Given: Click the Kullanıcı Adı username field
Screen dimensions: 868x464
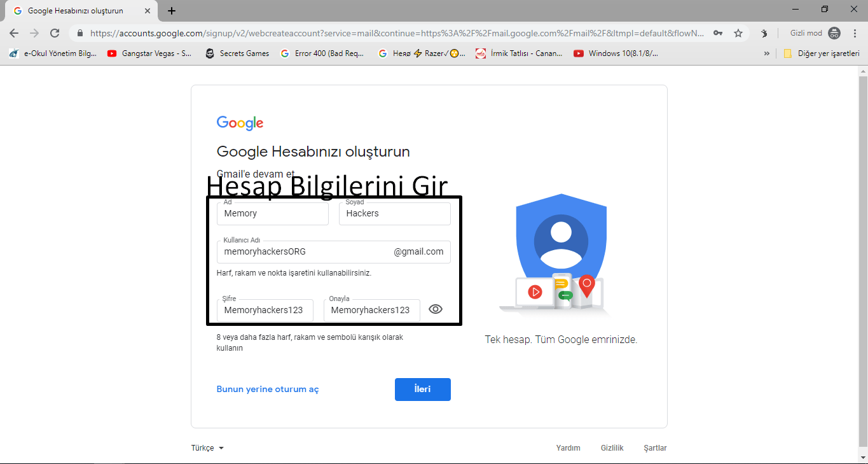Looking at the screenshot, I should pyautogui.click(x=334, y=252).
